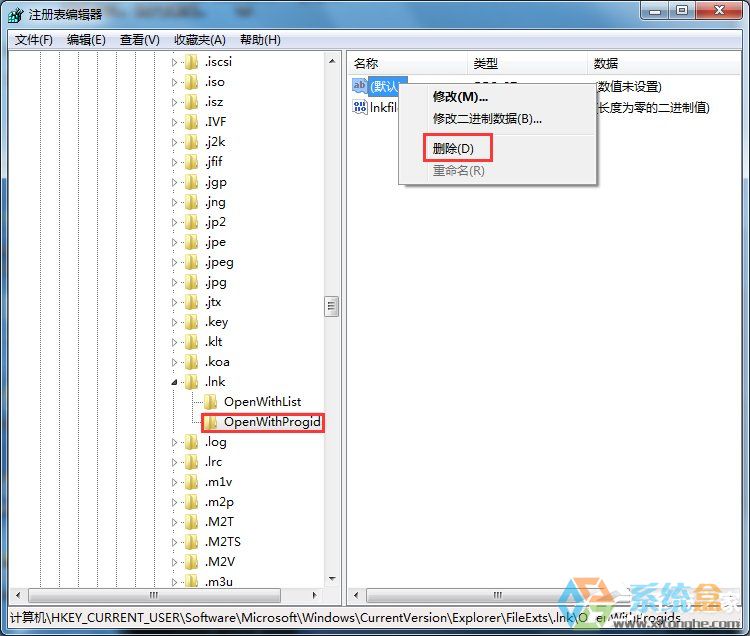
Task: Click the OpenWithList folder icon
Action: (x=210, y=402)
